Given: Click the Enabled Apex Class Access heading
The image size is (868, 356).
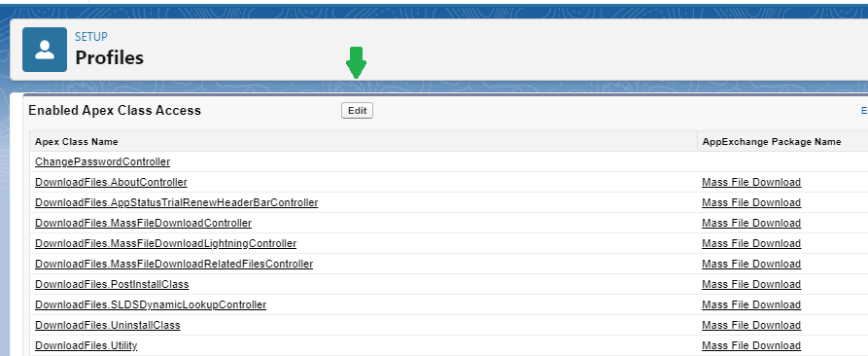Looking at the screenshot, I should coord(115,111).
